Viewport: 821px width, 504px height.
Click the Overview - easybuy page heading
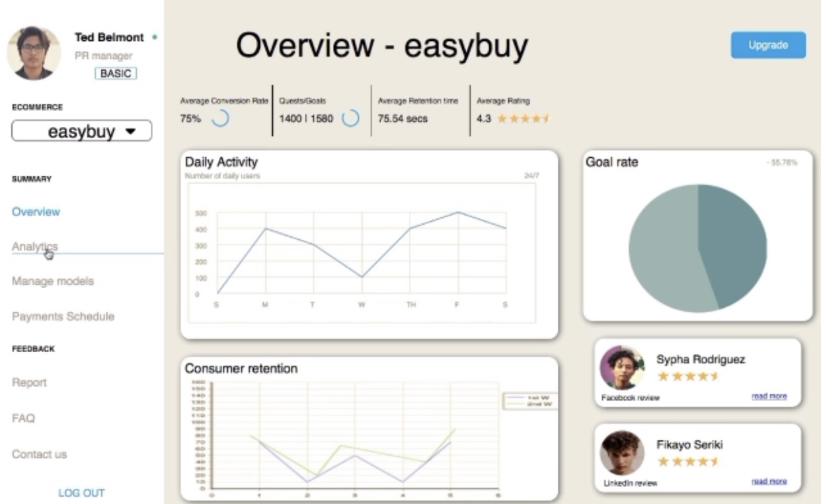point(382,46)
